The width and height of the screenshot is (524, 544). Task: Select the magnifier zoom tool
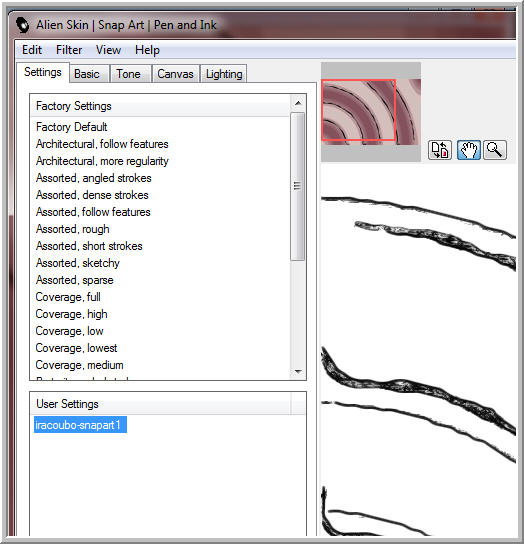click(495, 150)
